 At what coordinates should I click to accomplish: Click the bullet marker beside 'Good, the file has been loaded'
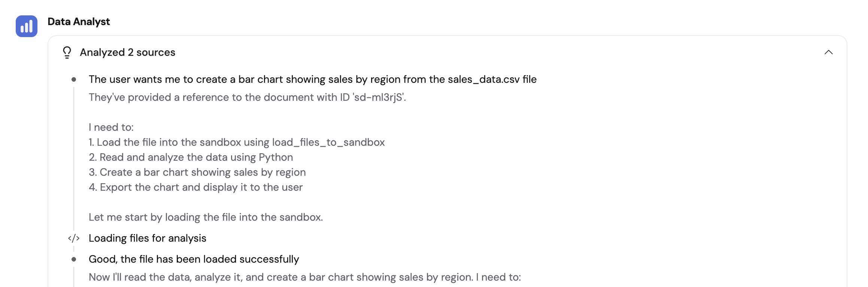74,259
